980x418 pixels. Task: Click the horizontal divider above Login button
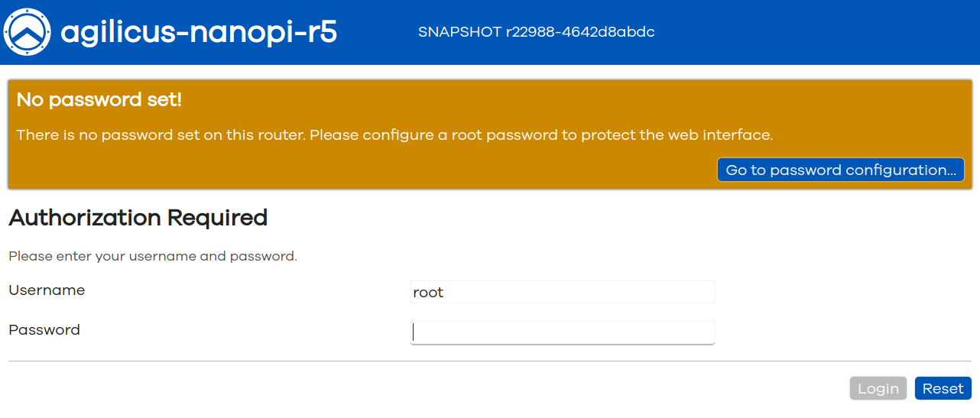point(489,361)
